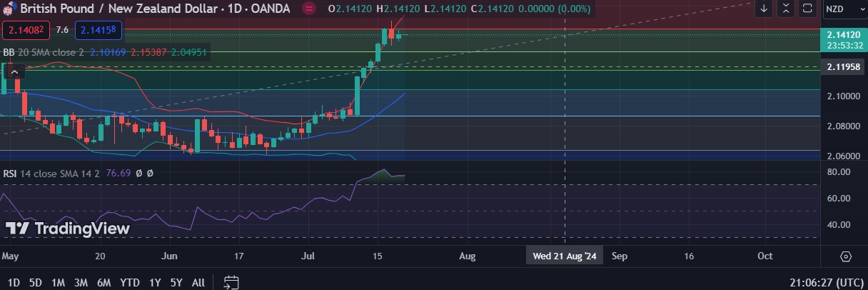
Task: Click the 7.6 spread value
Action: pyautogui.click(x=62, y=30)
